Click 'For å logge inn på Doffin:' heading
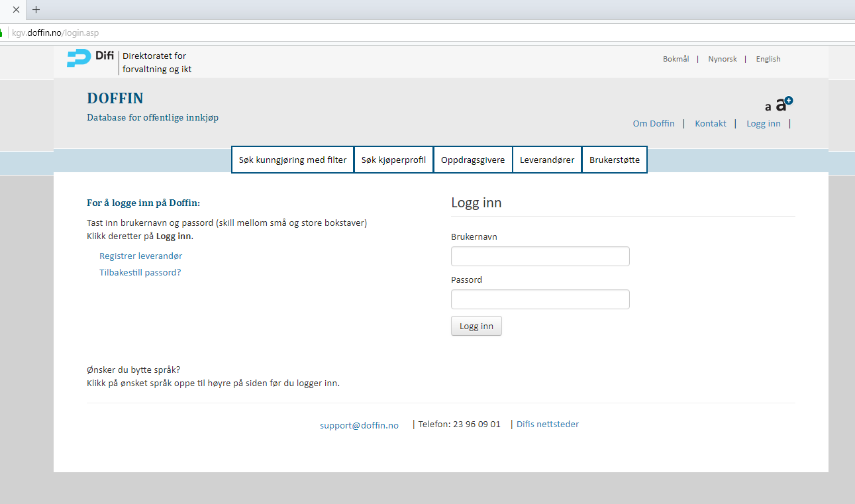The image size is (855, 504). point(143,203)
